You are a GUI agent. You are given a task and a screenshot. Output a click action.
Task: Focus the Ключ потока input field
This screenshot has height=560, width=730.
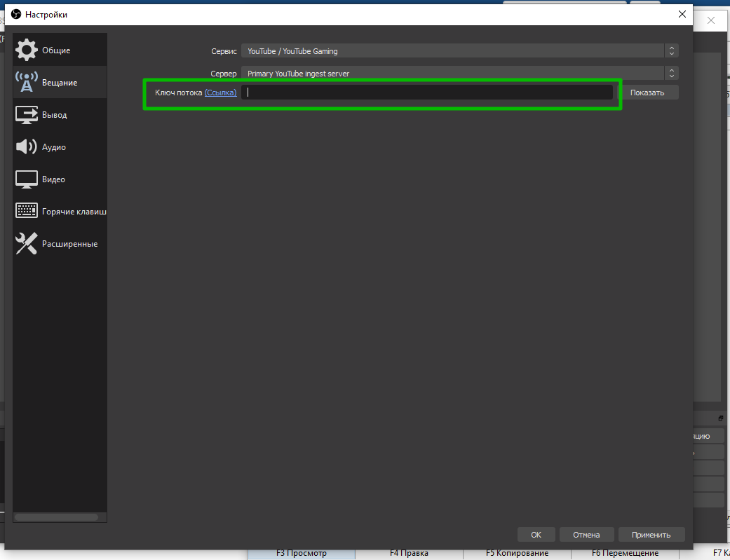pyautogui.click(x=428, y=93)
